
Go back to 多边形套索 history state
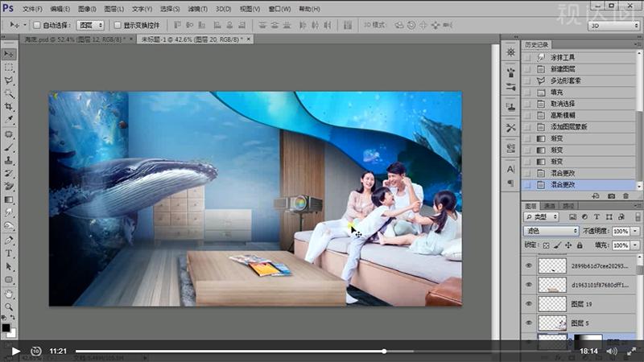566,80
